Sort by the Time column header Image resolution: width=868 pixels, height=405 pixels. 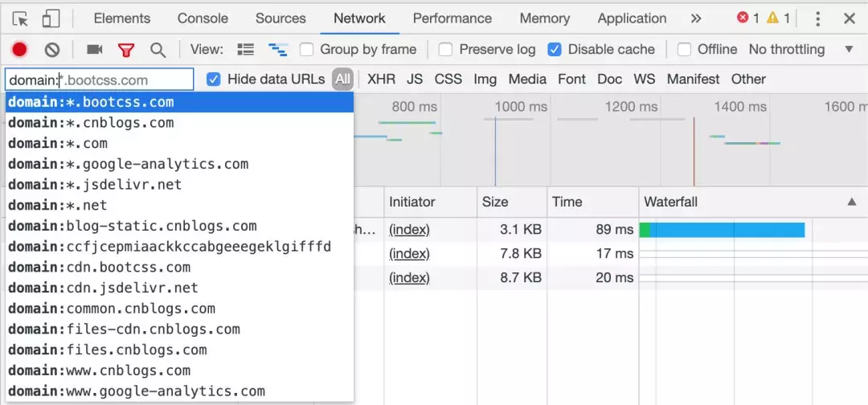593,202
